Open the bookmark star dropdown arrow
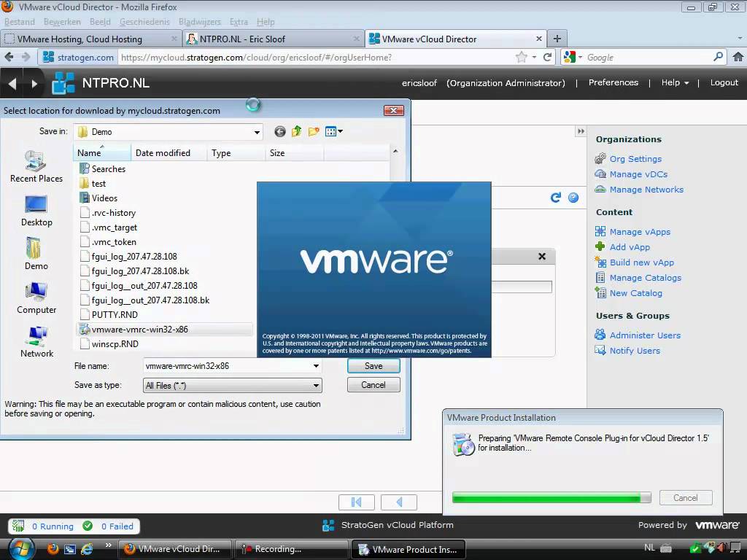This screenshot has width=747, height=560. tap(534, 57)
